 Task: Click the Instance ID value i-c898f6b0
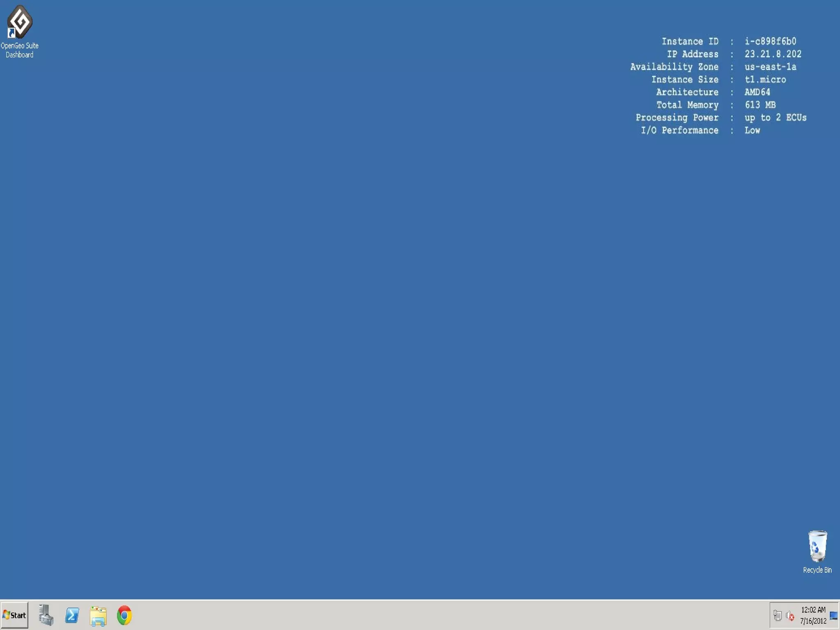(770, 41)
